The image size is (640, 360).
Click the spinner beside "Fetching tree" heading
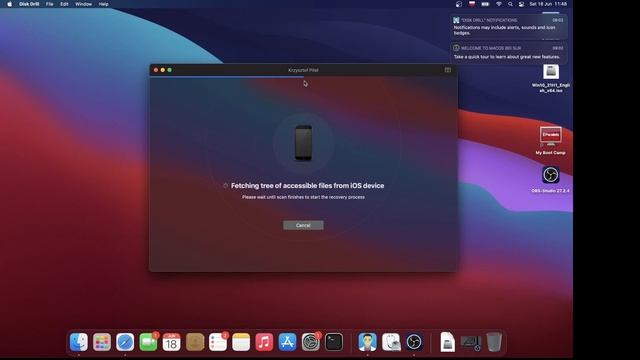[225, 186]
